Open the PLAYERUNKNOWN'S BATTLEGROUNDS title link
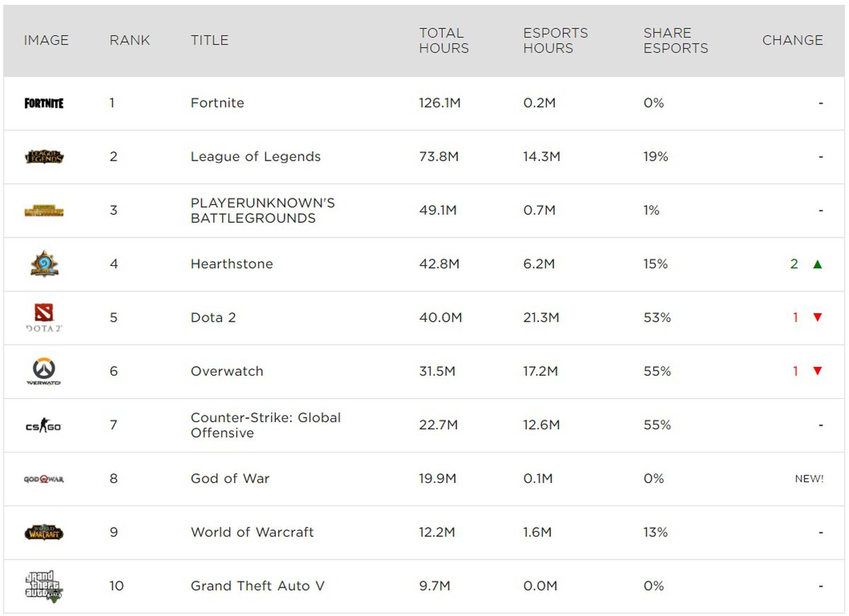This screenshot has height=616, width=849. coord(262,211)
